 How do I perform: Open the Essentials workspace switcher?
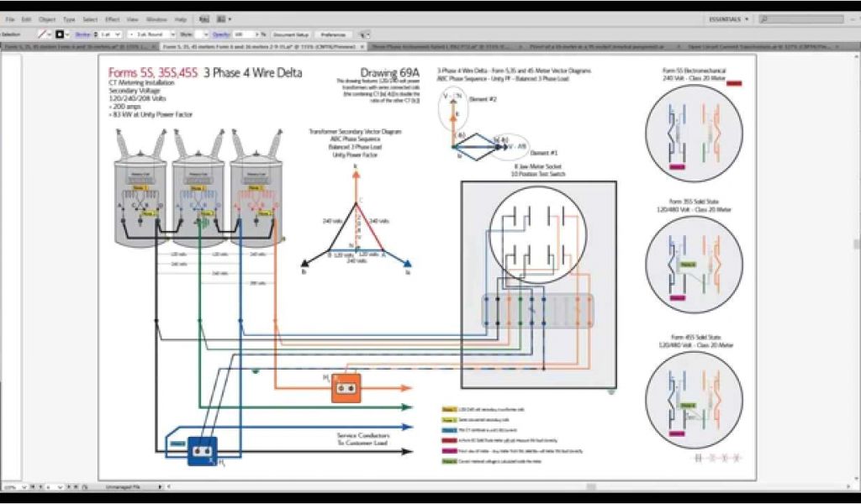pos(730,18)
